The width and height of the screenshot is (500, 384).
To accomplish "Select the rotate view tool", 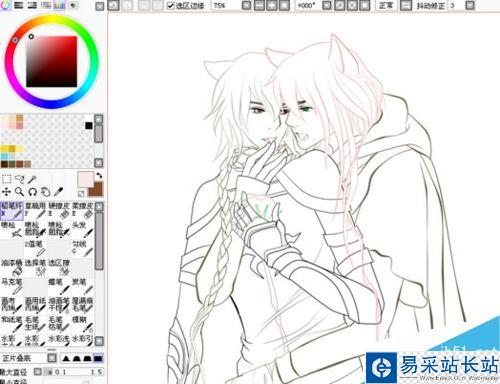I will point(32,192).
